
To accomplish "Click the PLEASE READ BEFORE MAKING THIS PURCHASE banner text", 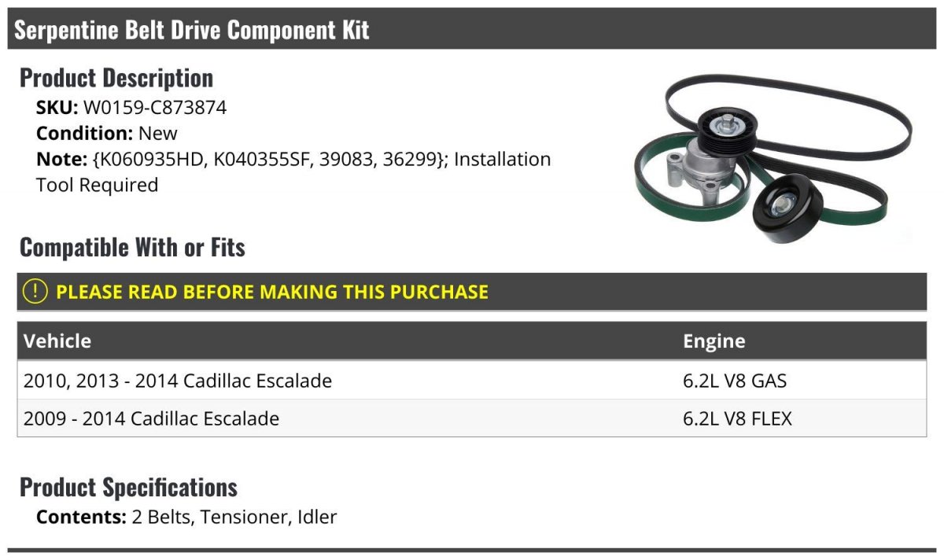I will click(x=272, y=292).
